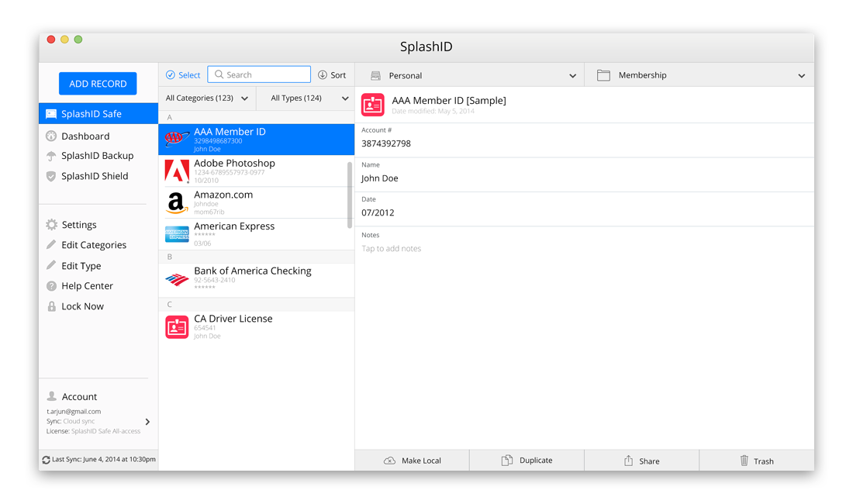This screenshot has width=853, height=504.
Task: Click the search magnifier icon
Action: (x=219, y=74)
